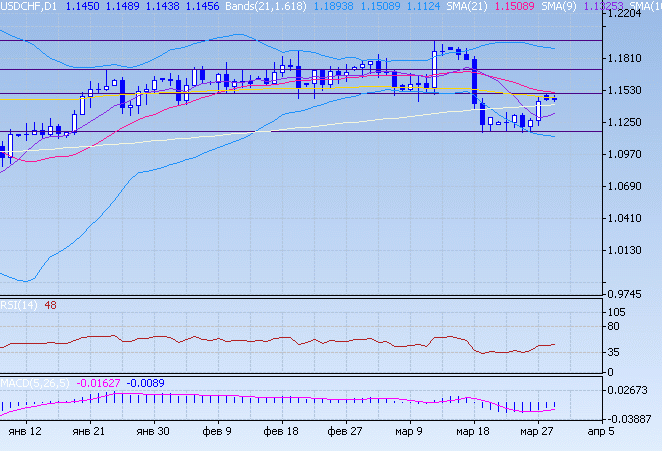This screenshot has width=662, height=451.
Task: Select the MACD(5,26,5) indicator label
Action: click(x=35, y=383)
